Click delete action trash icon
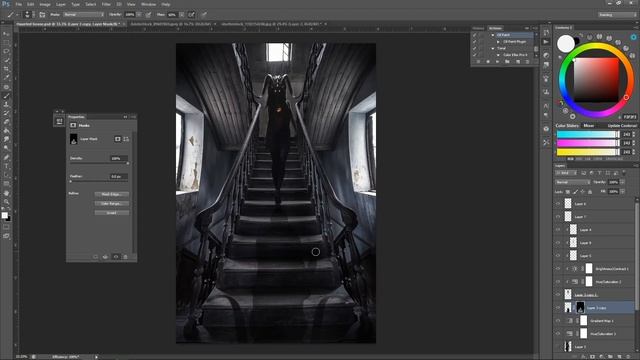The image size is (640, 360). coord(527,62)
